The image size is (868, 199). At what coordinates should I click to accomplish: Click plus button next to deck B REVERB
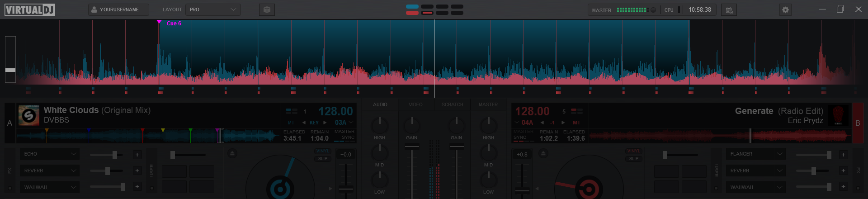tap(843, 171)
